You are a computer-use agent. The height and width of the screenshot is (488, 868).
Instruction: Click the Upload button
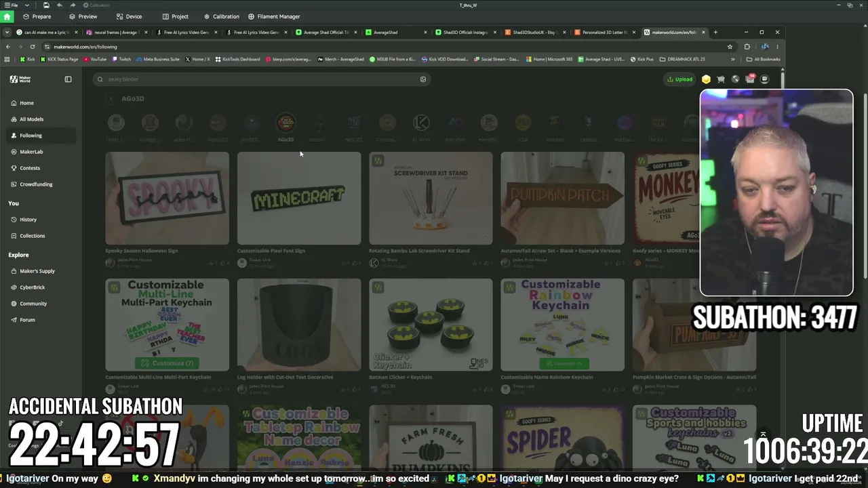680,79
